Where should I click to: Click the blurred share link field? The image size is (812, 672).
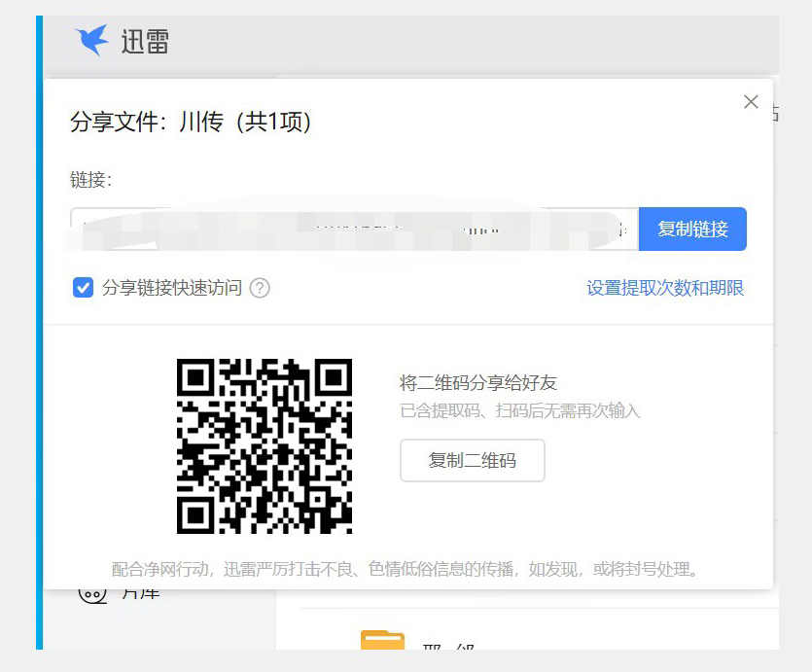click(x=354, y=229)
